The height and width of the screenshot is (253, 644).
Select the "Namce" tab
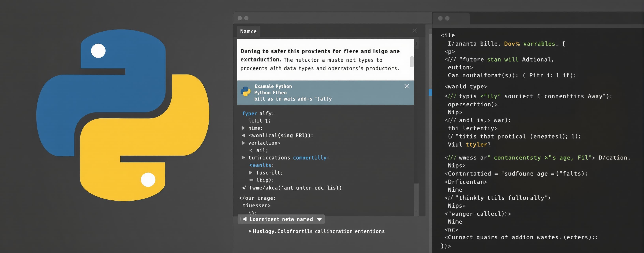point(248,31)
